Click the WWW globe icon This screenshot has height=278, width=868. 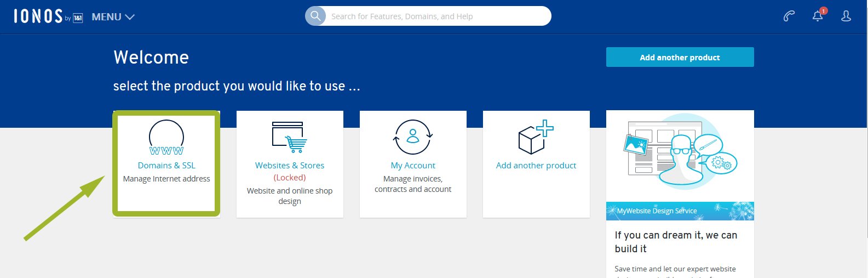[x=166, y=138]
